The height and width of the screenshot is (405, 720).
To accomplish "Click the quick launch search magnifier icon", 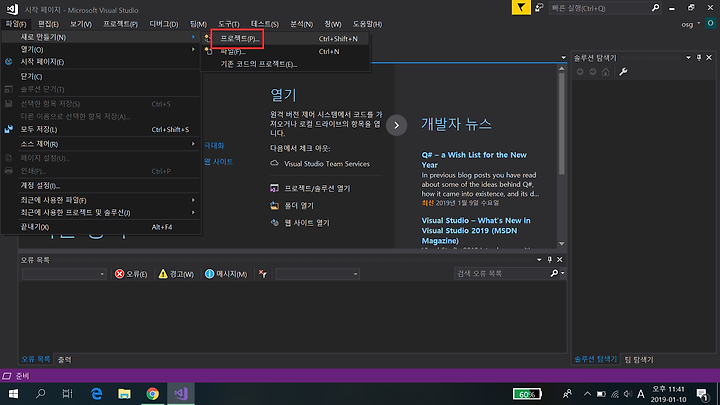I will click(x=655, y=8).
